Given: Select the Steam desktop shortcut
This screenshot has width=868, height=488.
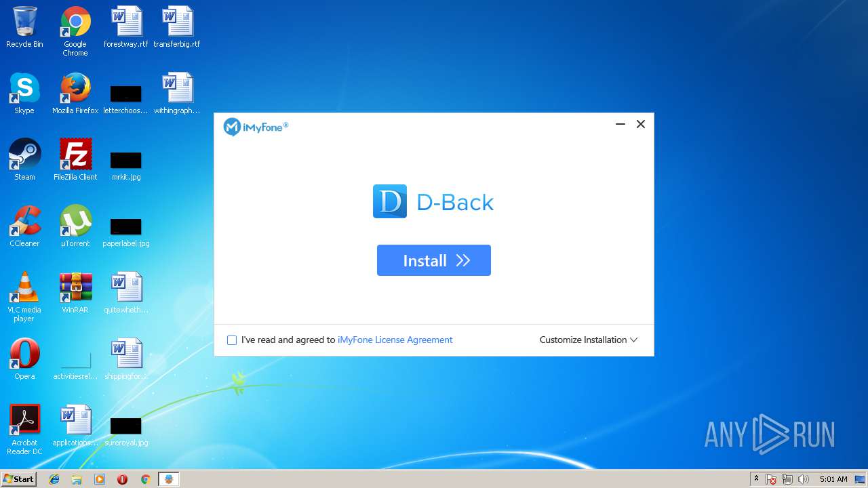Looking at the screenshot, I should click(24, 160).
